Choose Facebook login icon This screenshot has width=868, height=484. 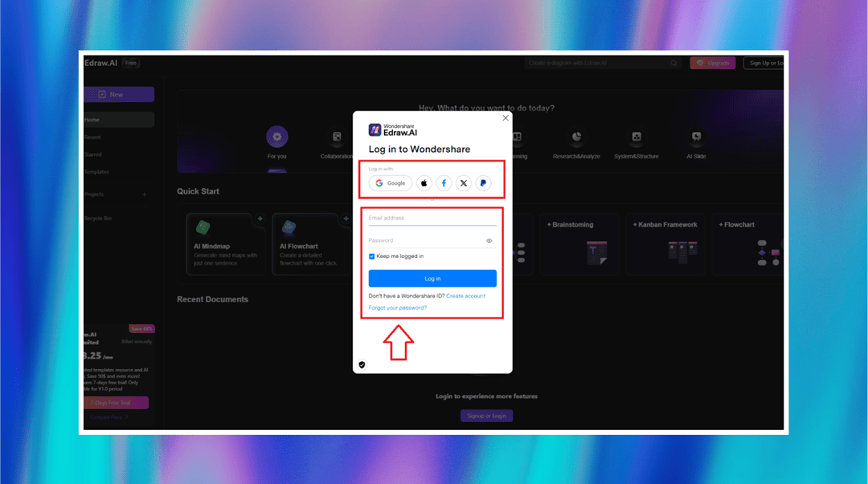click(444, 183)
